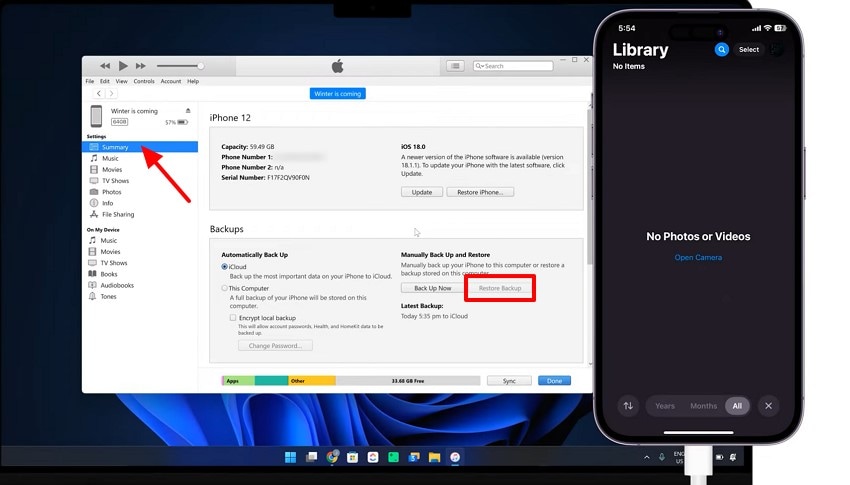Screen dimensions: 850x485
Task: Click the iPhone device icon in sidebar
Action: pos(96,116)
